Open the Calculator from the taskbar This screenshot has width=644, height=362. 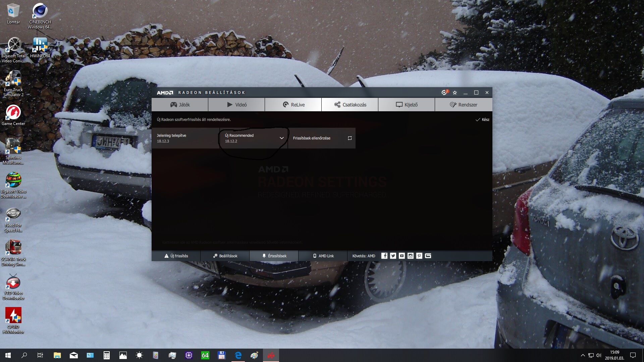click(x=106, y=355)
